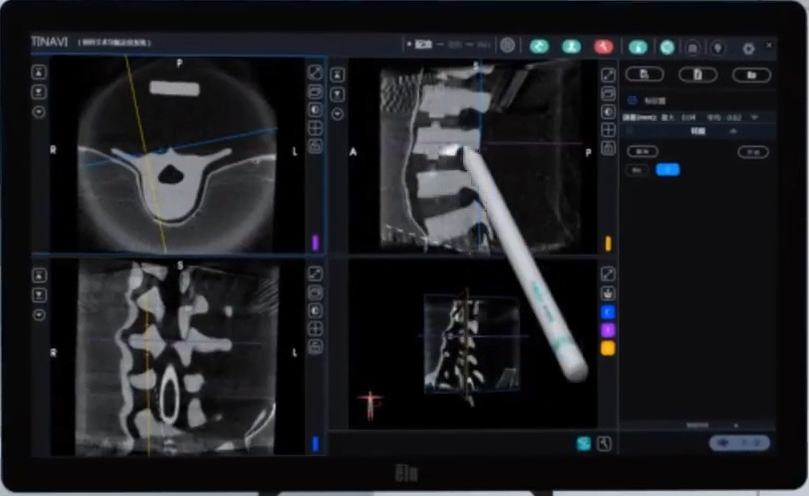Open the round dropdown arrow left of coronal view
The width and height of the screenshot is (809, 496).
(x=39, y=313)
